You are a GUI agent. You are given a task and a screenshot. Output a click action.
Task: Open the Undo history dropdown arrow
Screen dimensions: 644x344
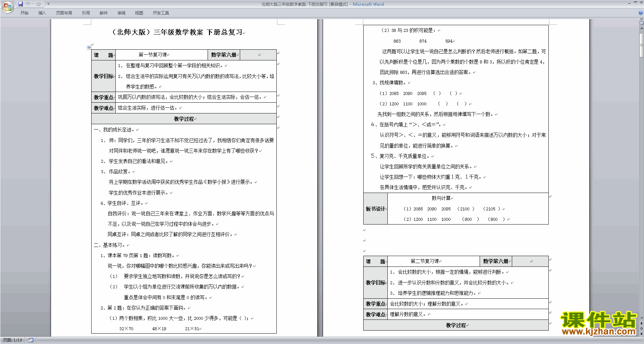click(x=33, y=4)
